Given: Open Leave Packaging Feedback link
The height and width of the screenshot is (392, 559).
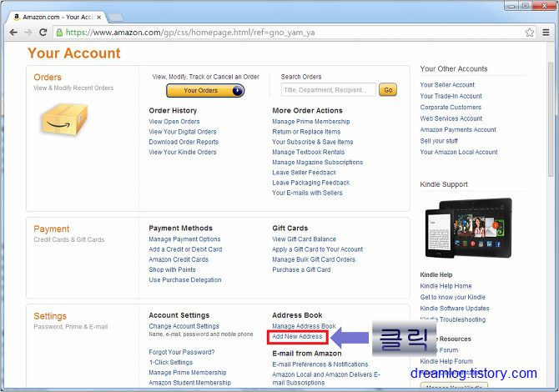Looking at the screenshot, I should [311, 183].
